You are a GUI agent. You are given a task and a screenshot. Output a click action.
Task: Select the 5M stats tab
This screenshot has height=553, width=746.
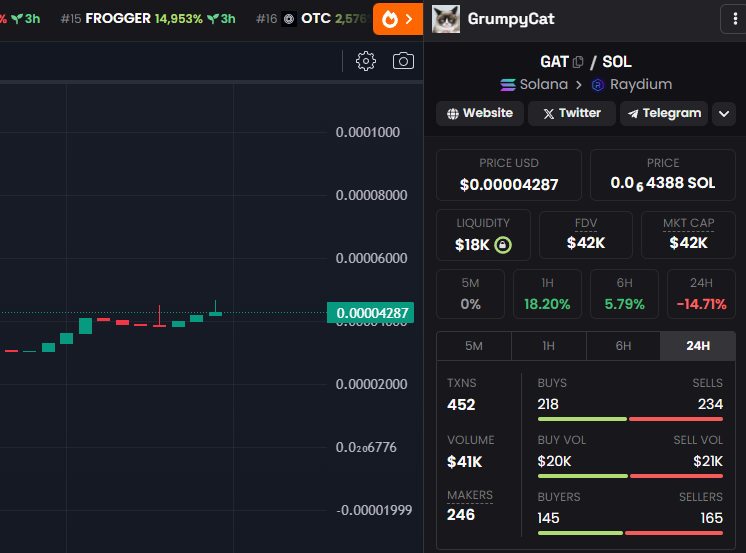474,346
